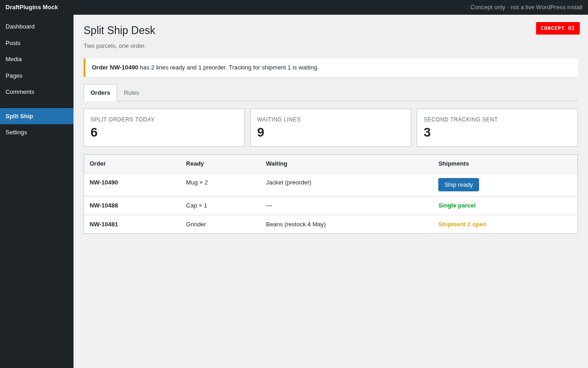Click the Ship ready button
The image size is (588, 368).
point(458,185)
